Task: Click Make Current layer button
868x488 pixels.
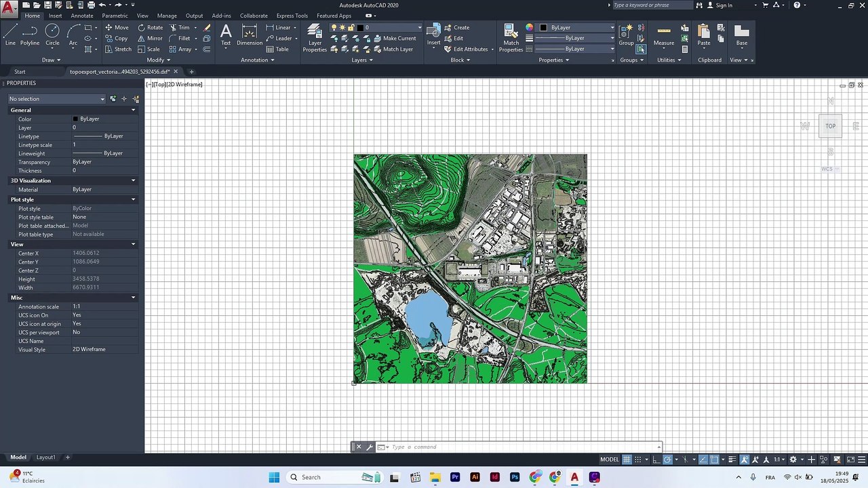Action: 395,39
